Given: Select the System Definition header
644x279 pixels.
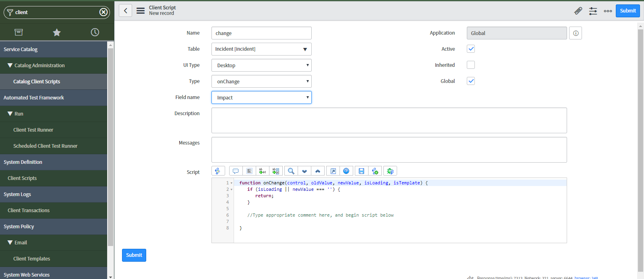Looking at the screenshot, I should (54, 162).
